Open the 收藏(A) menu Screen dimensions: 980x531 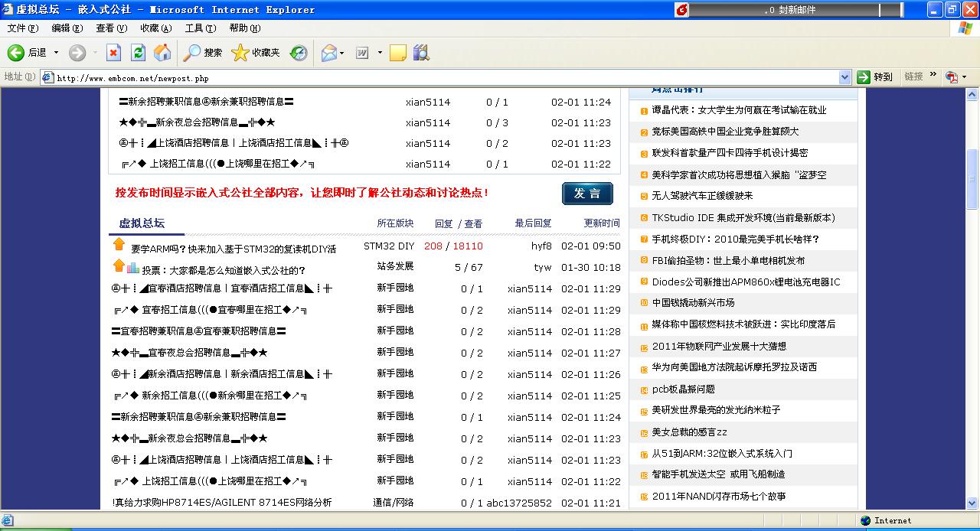[156, 28]
